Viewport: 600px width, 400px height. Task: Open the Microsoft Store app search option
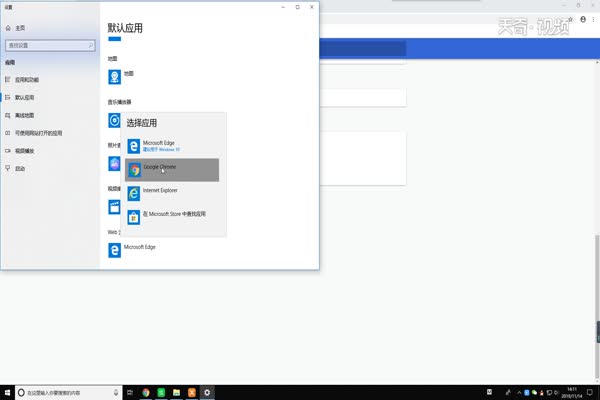(172, 217)
